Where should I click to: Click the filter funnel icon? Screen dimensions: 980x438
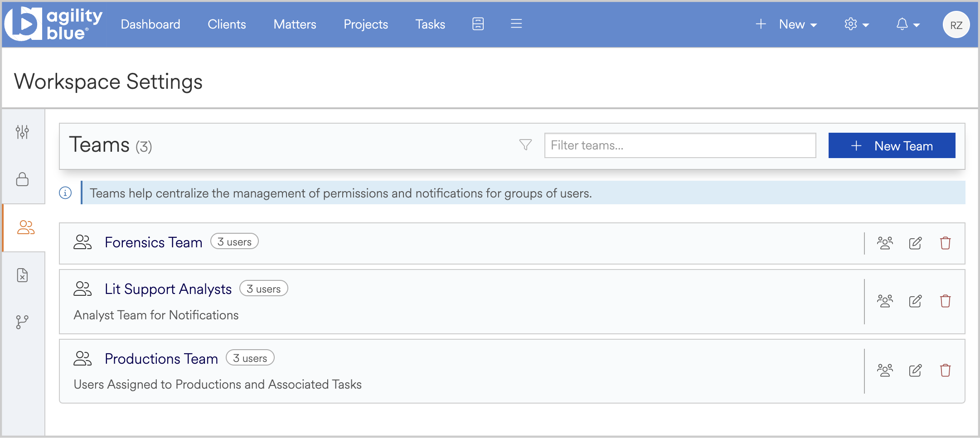[525, 145]
